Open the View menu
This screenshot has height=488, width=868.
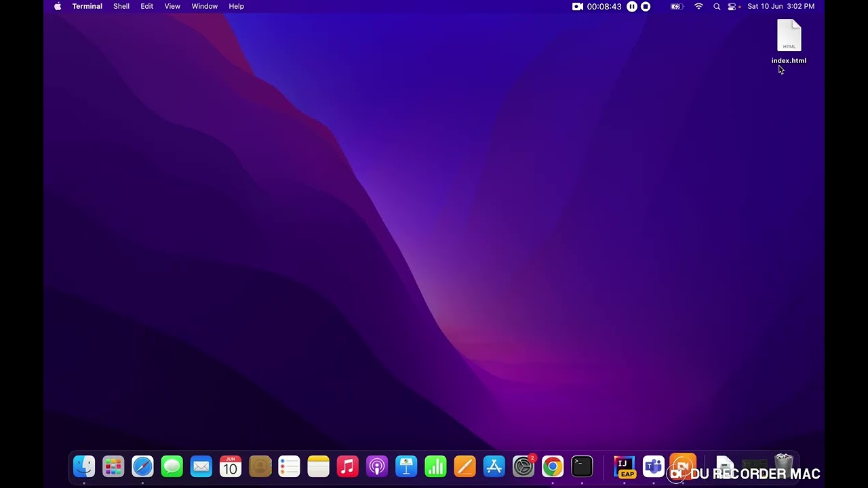pyautogui.click(x=172, y=6)
